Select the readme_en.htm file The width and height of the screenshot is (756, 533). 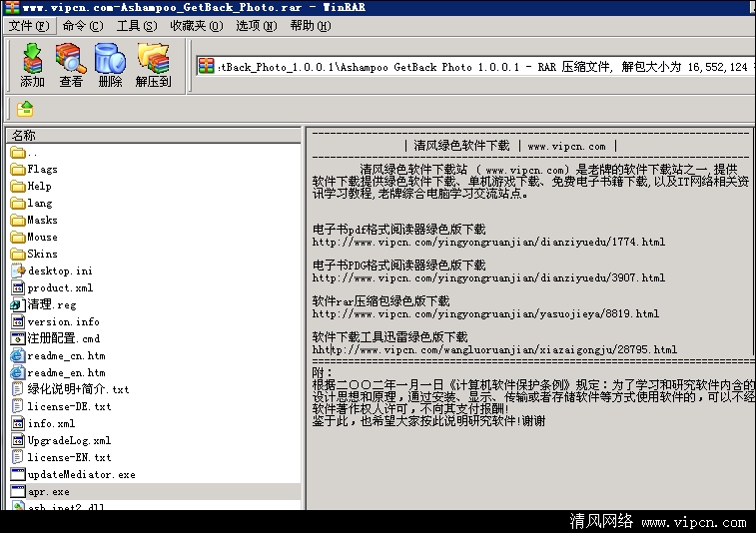click(58, 372)
